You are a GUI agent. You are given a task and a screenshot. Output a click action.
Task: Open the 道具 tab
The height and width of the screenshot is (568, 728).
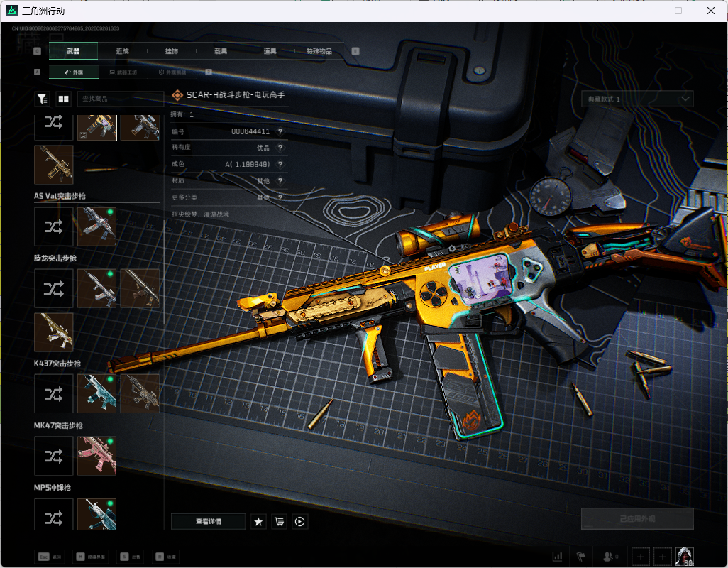coord(270,51)
